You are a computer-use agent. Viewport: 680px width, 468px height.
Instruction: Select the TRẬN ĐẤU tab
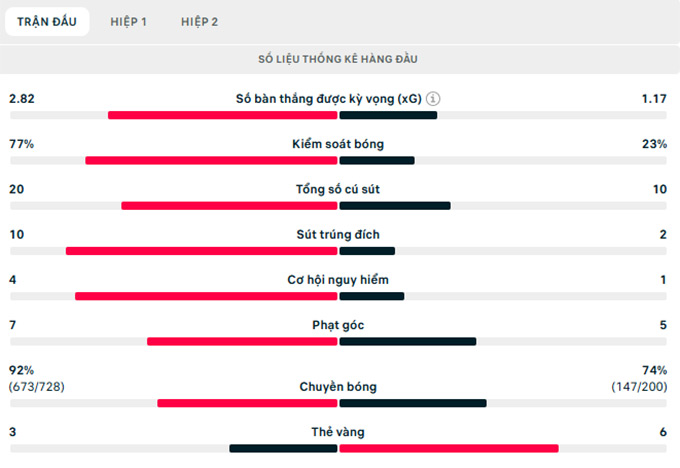[x=46, y=21]
